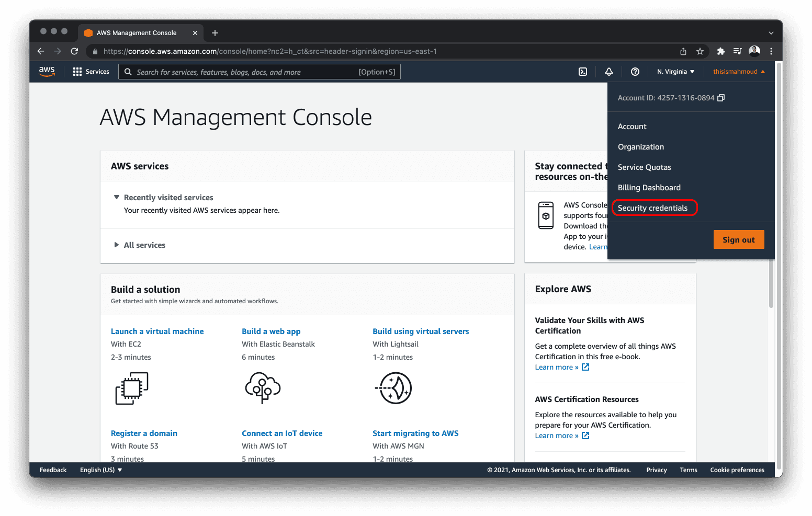Click the services search input field
This screenshot has height=516, width=812.
coord(246,72)
